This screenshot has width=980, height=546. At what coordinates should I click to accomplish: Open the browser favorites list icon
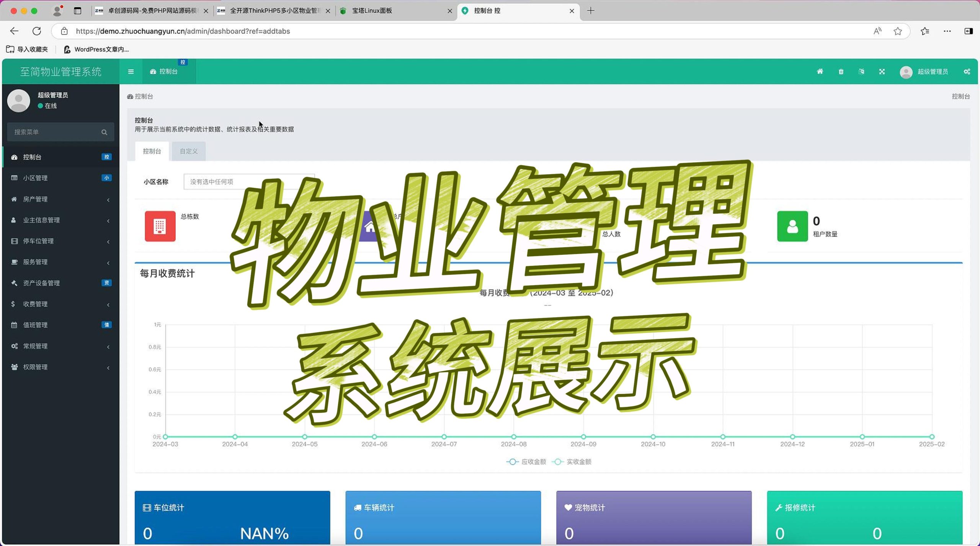(925, 31)
